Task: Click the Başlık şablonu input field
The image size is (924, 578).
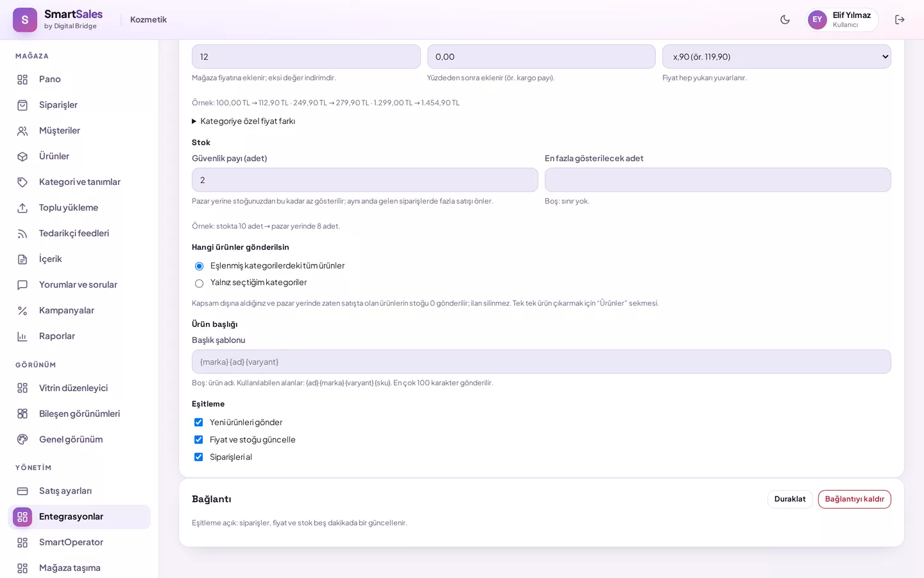Action: pos(541,362)
